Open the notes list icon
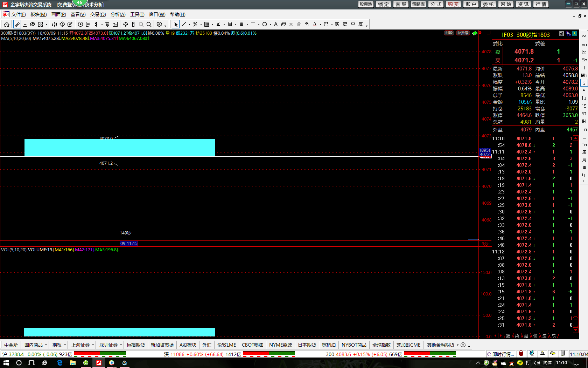The height and width of the screenshot is (368, 588). pyautogui.click(x=88, y=24)
